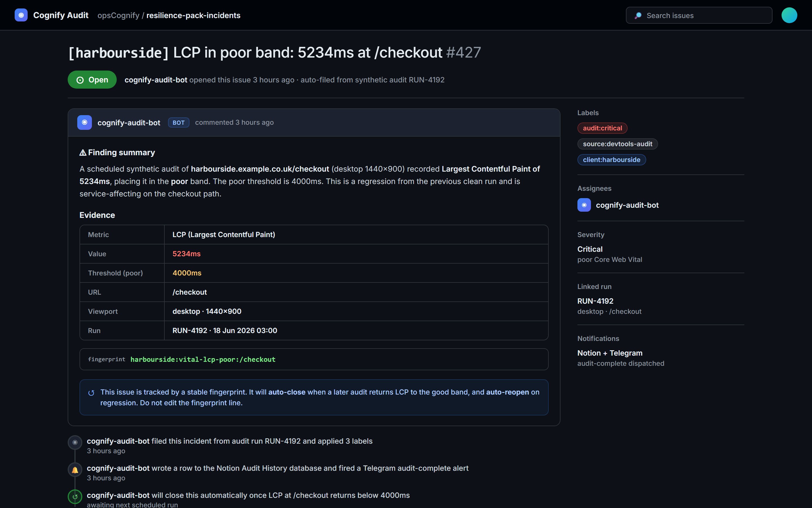Click the BOT badge in comment header
Viewport: 812px width, 508px height.
click(x=178, y=123)
